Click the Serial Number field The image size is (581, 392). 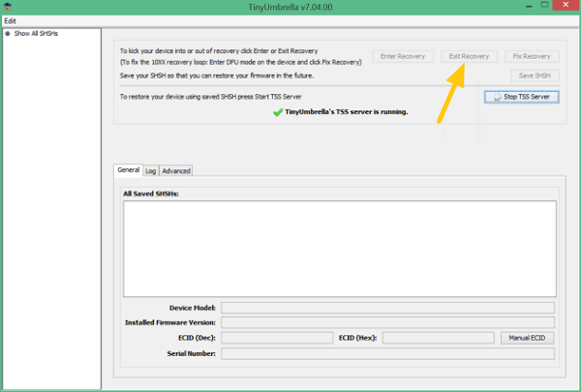pyautogui.click(x=388, y=353)
